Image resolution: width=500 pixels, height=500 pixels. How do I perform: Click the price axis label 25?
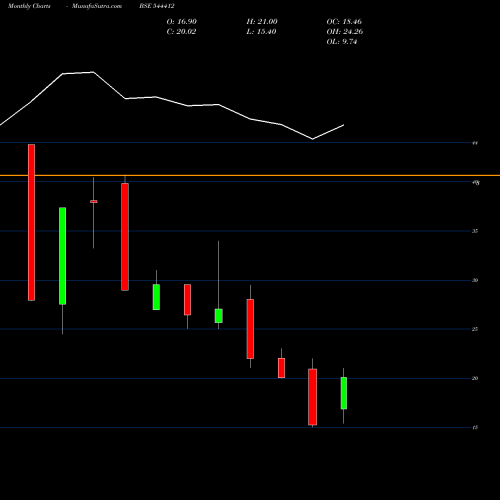click(x=475, y=329)
